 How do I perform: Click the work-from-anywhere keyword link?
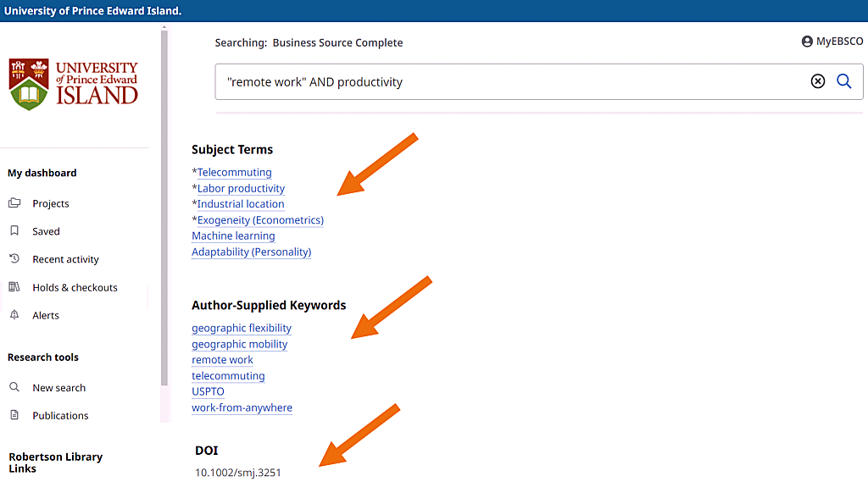[x=242, y=408]
